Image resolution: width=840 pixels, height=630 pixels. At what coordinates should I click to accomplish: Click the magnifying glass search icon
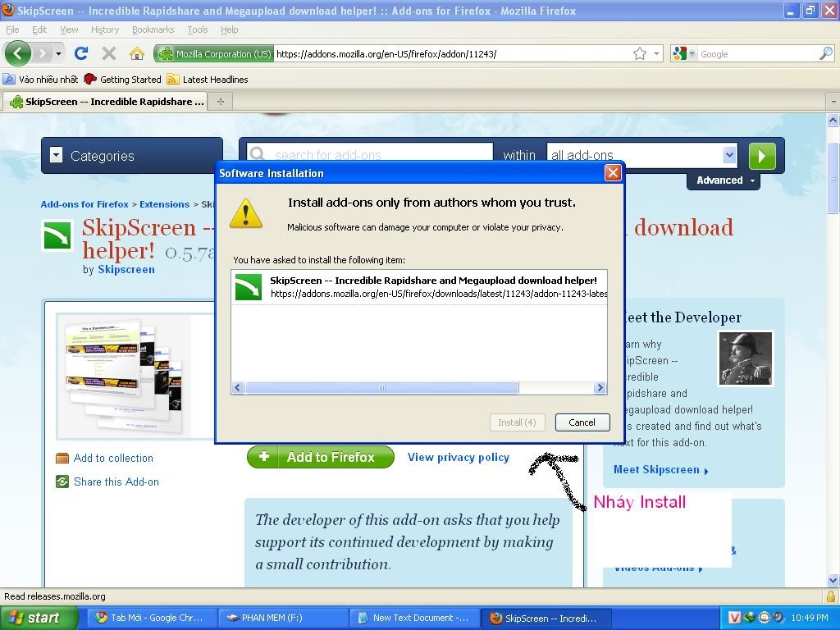[826, 53]
